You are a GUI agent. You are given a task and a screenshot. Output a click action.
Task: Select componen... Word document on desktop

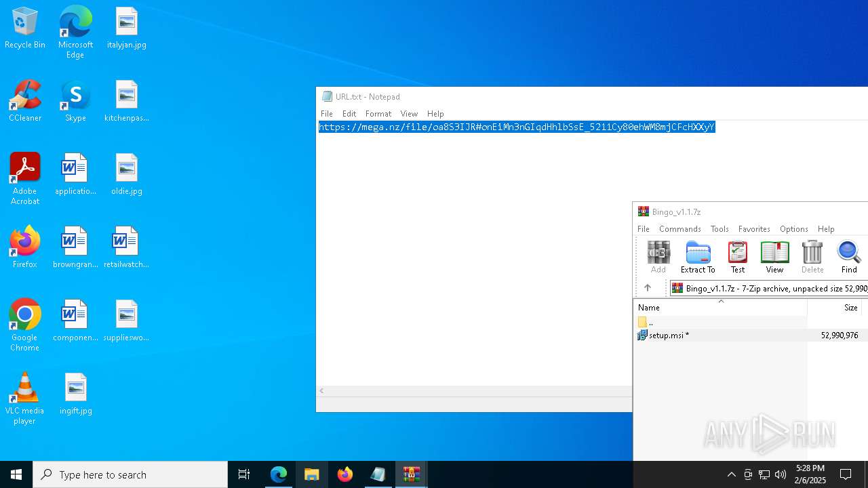(x=75, y=321)
